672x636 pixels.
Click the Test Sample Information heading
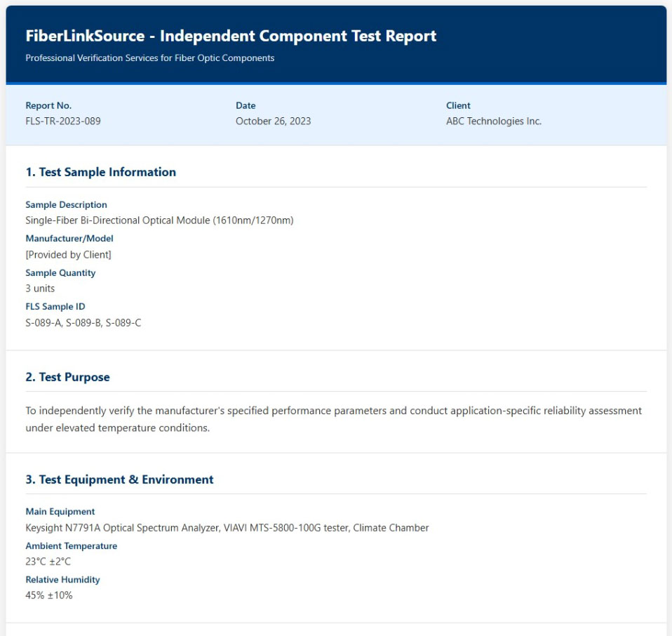(x=100, y=172)
